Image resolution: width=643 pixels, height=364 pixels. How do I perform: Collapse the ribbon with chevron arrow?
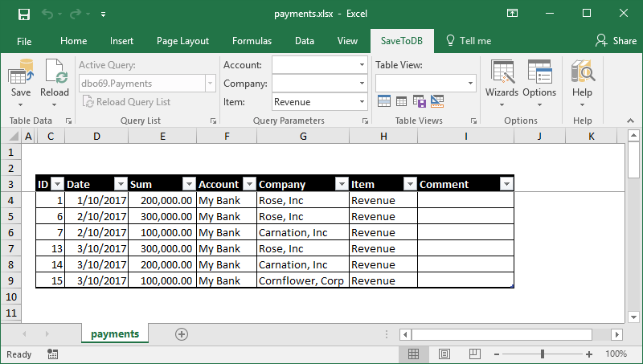(x=630, y=121)
